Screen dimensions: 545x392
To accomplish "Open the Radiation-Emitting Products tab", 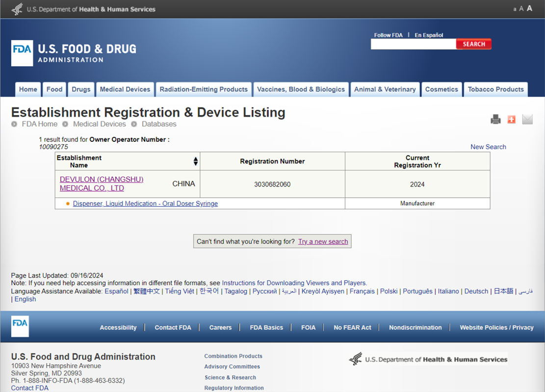I will 204,89.
